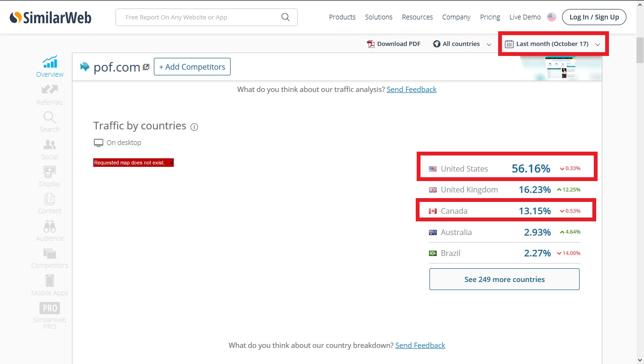The height and width of the screenshot is (364, 644).
Task: Click the pof.com site title
Action: 117,67
